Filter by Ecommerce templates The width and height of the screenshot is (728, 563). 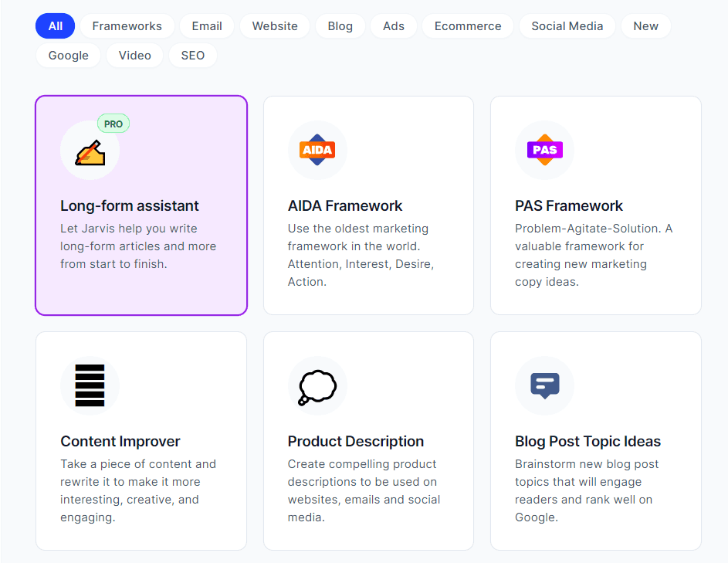(x=467, y=25)
